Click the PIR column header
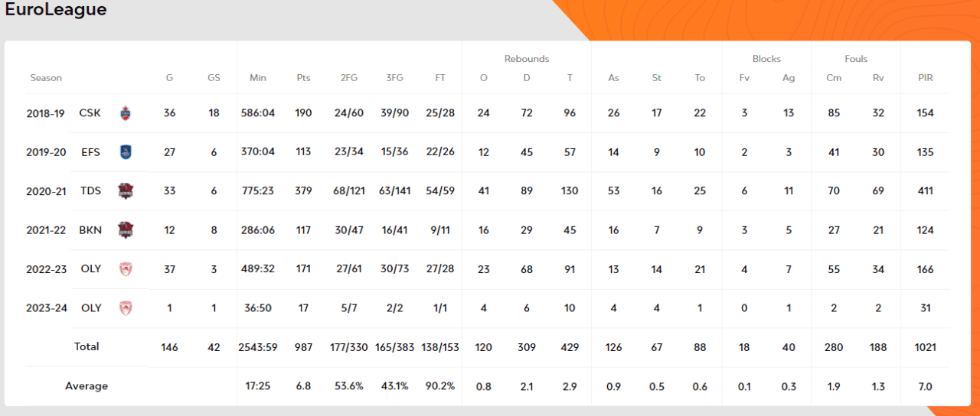 (925, 78)
